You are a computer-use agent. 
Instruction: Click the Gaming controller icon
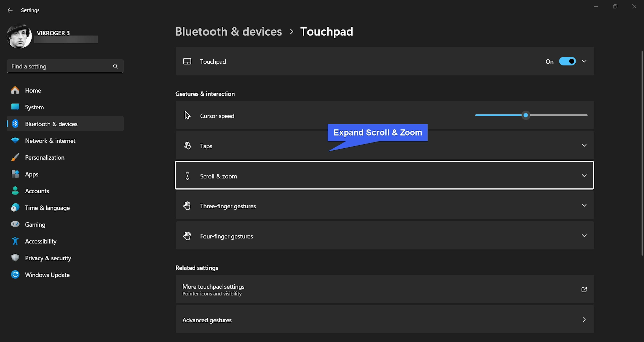[x=15, y=224]
